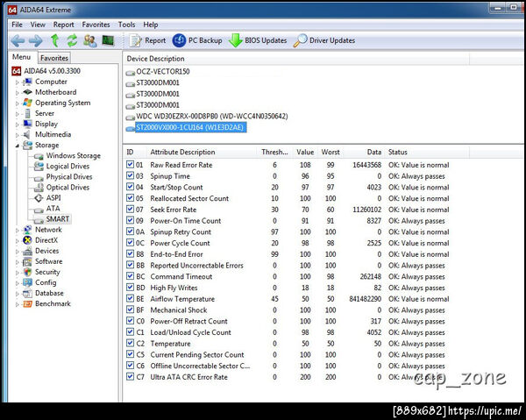526x420 pixels.
Task: Open Optical Drives tree item
Action: point(68,188)
